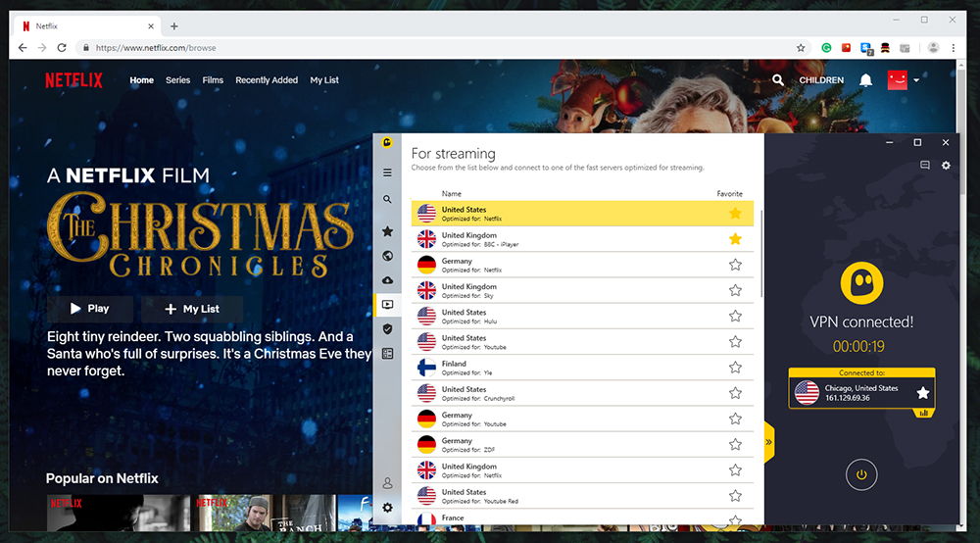This screenshot has height=543, width=980.
Task: Open the Netflix Films menu item
Action: point(213,80)
